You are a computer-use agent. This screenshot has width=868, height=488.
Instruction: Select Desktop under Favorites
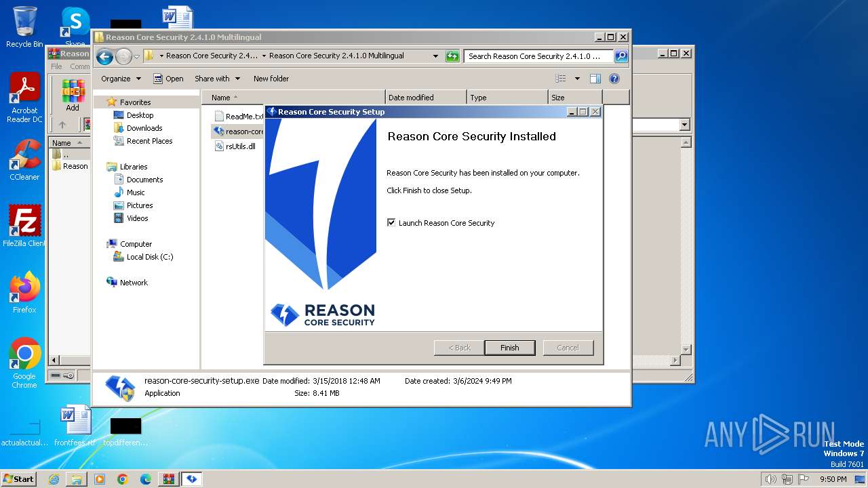[140, 115]
